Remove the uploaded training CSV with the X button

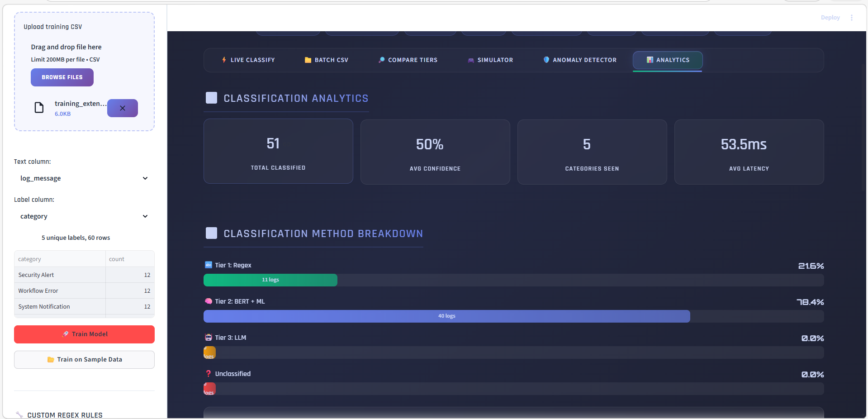tap(122, 108)
